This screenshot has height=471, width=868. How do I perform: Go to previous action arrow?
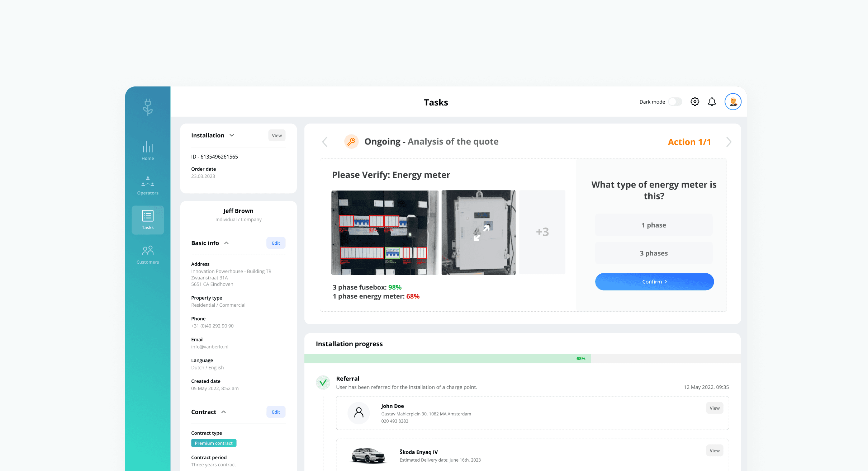click(x=325, y=142)
